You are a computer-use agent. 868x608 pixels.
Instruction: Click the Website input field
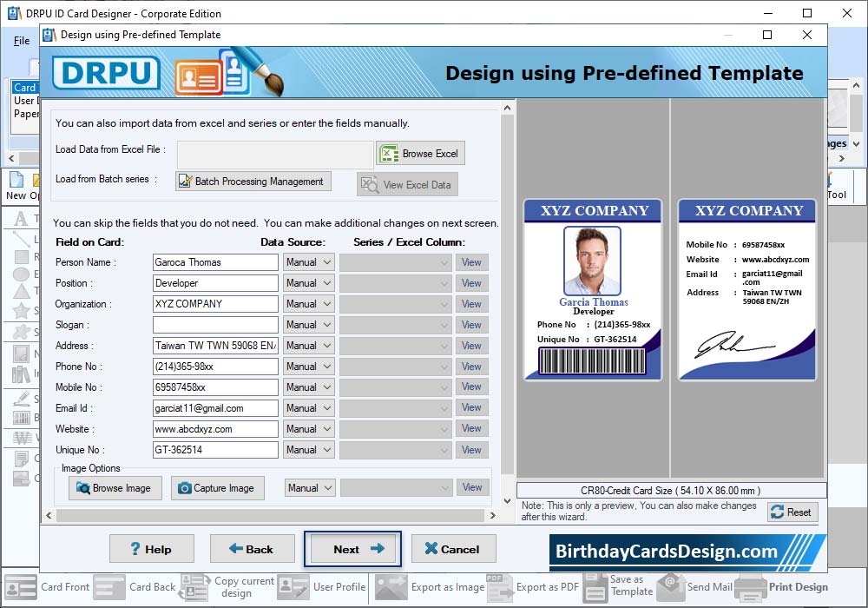(215, 429)
